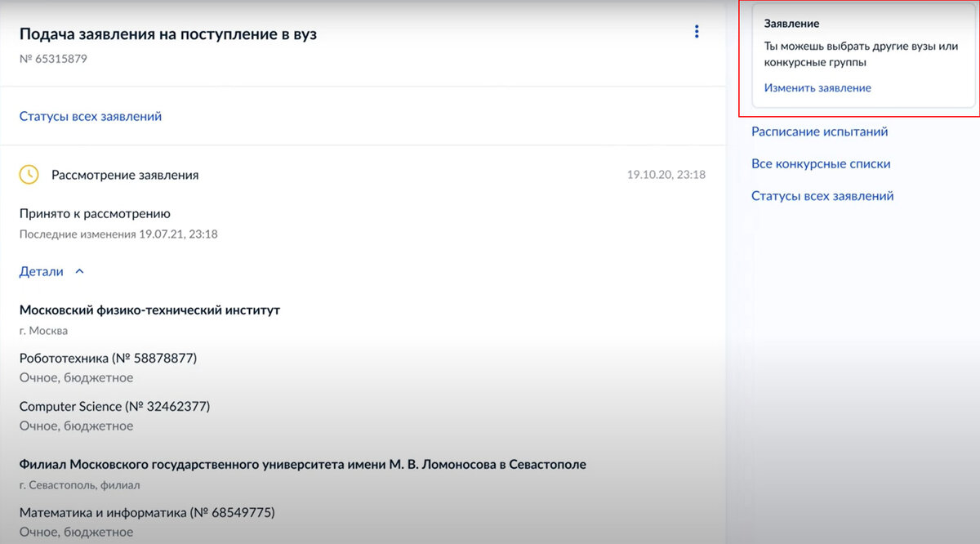Click Принято к рассмотрению status text

pyautogui.click(x=95, y=214)
